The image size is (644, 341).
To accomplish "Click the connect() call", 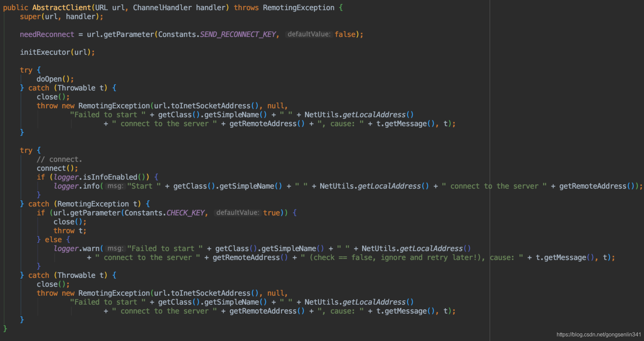I will [x=57, y=168].
